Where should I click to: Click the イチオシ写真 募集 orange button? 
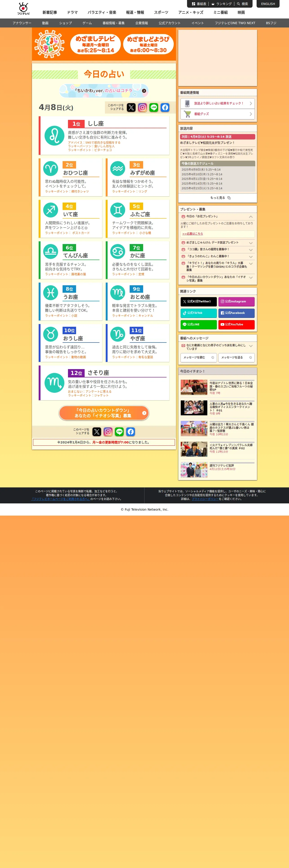coord(104,413)
